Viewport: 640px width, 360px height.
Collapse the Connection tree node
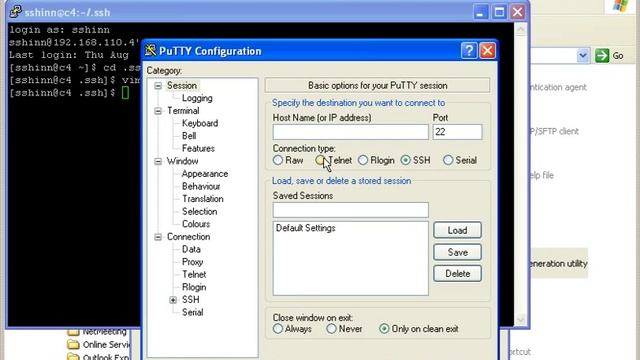tap(158, 237)
